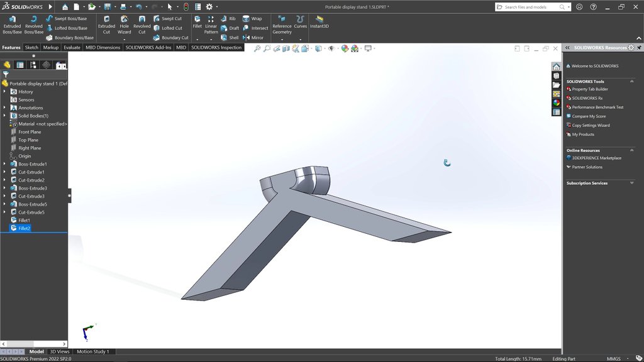Pin the SOLIDWORKS Resources pane
The image size is (644, 362).
click(x=639, y=48)
